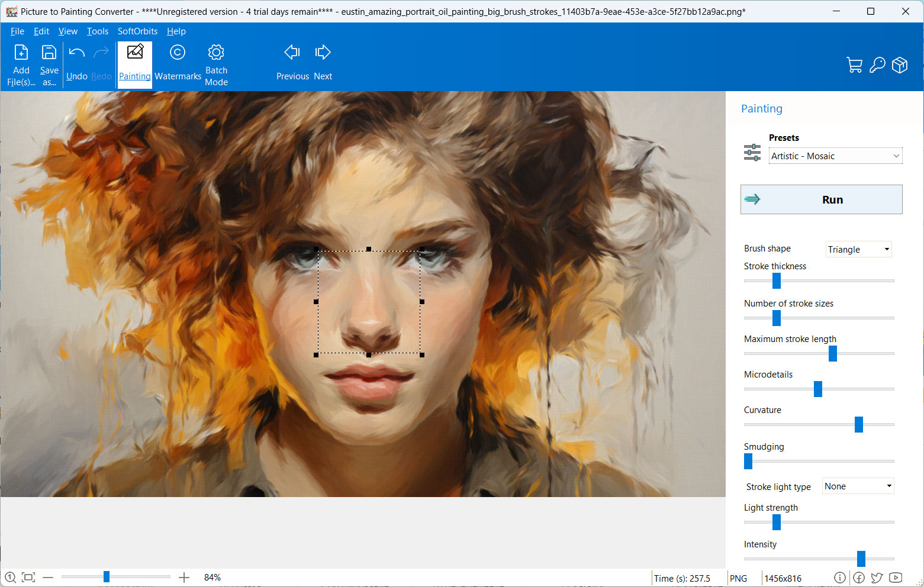Select the Painting tool

tap(135, 64)
